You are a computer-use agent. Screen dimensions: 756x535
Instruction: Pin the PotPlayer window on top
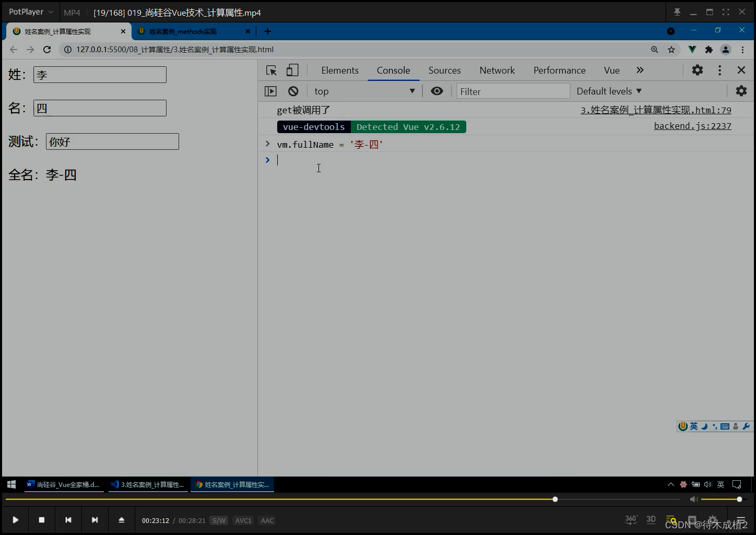[677, 12]
